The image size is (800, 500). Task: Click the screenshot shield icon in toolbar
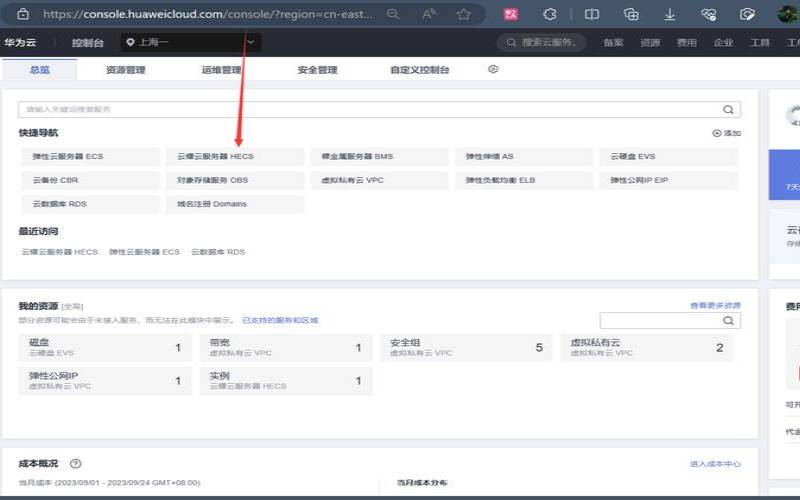point(747,14)
